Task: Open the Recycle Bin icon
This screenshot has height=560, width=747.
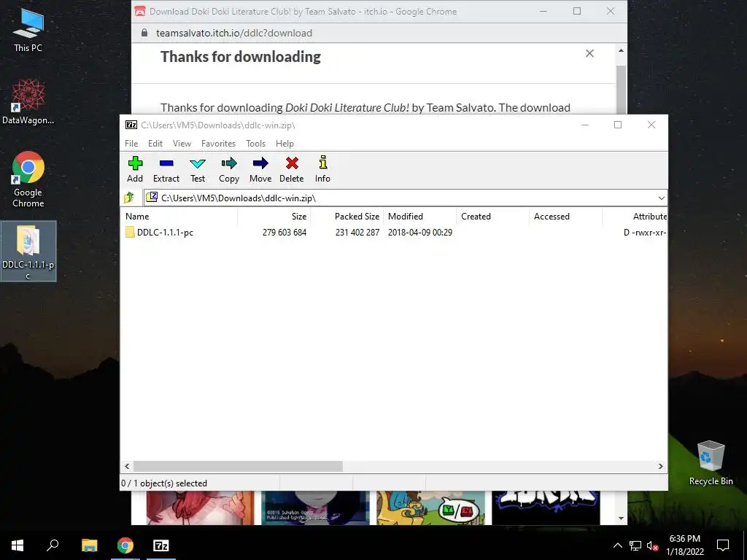Action: [711, 463]
